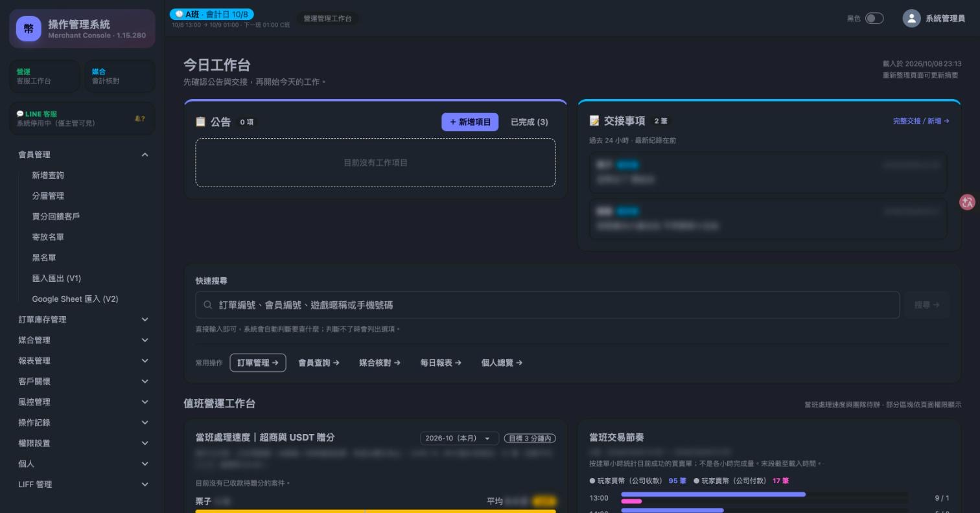Viewport: 980px width, 513px height.
Task: Expand the 報表管理 sidebar section
Action: click(x=83, y=361)
